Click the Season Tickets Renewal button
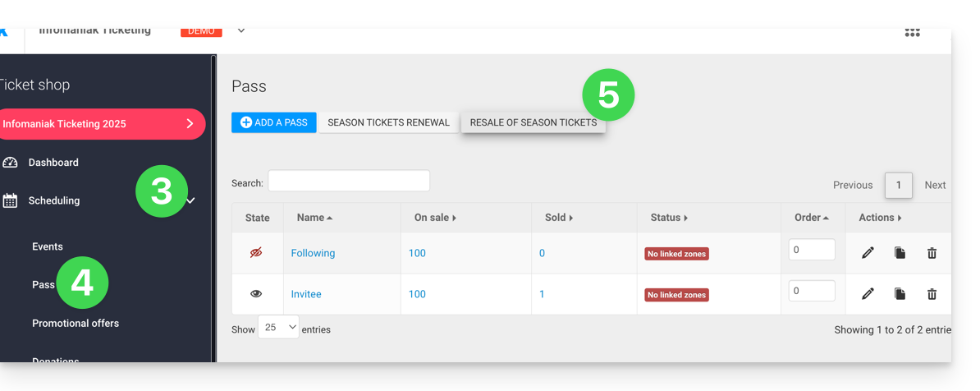Image resolution: width=980 pixels, height=391 pixels. click(388, 122)
